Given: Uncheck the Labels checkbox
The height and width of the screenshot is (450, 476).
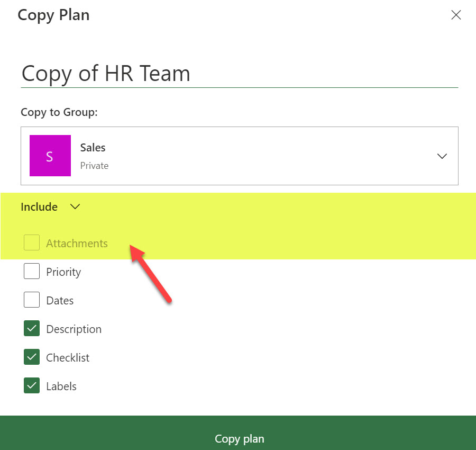Looking at the screenshot, I should click(31, 385).
